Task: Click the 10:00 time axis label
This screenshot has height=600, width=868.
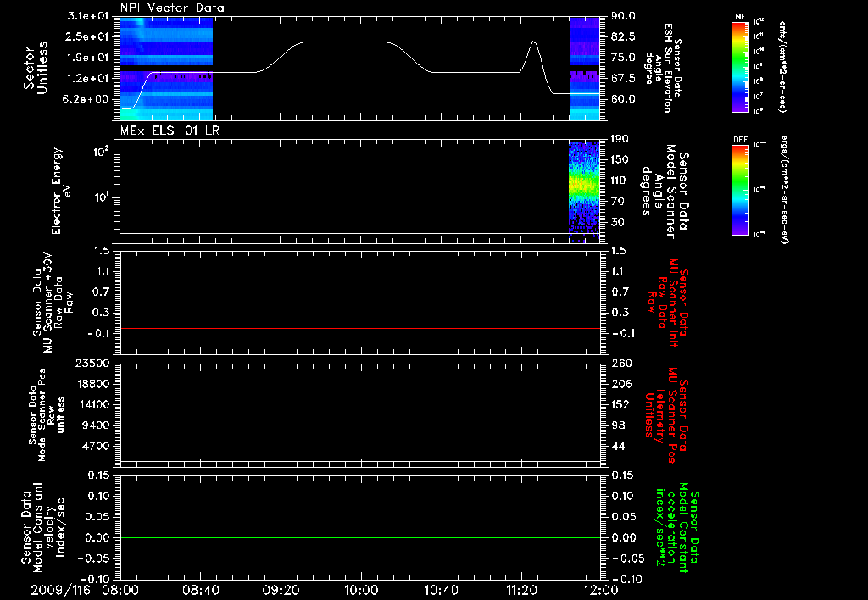Action: tap(360, 590)
